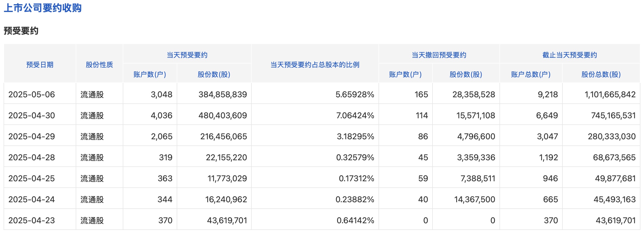Viewport: 644px width, 234px height.
Task: Click share count 16,240,962
Action: tap(226, 199)
